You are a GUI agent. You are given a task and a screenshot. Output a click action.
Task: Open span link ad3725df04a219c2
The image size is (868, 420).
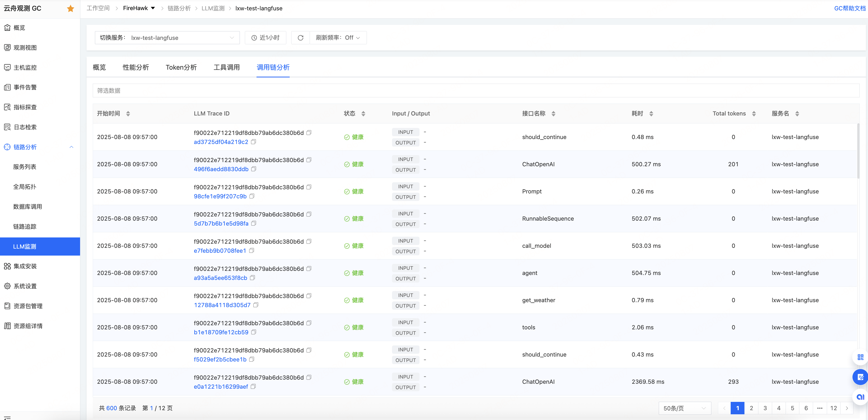tap(221, 142)
